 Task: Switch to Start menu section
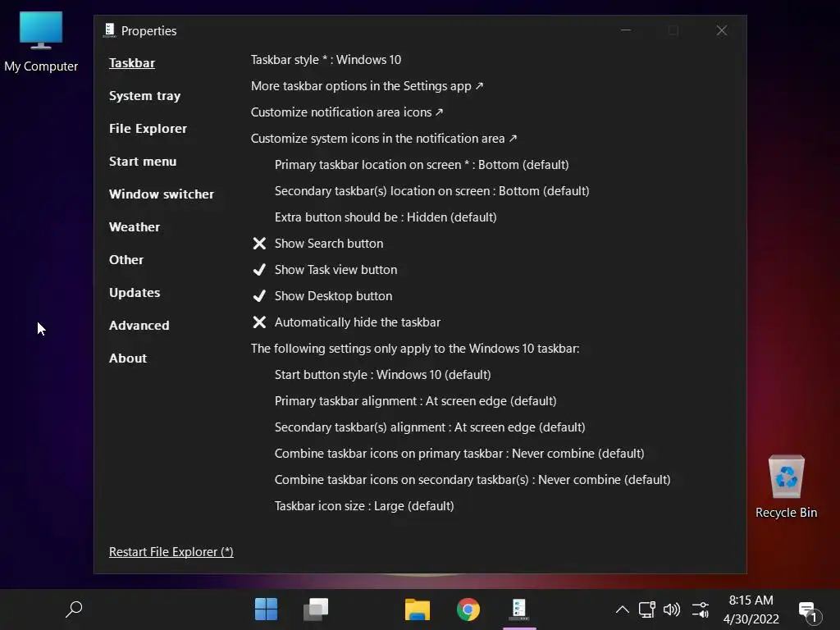pos(143,162)
